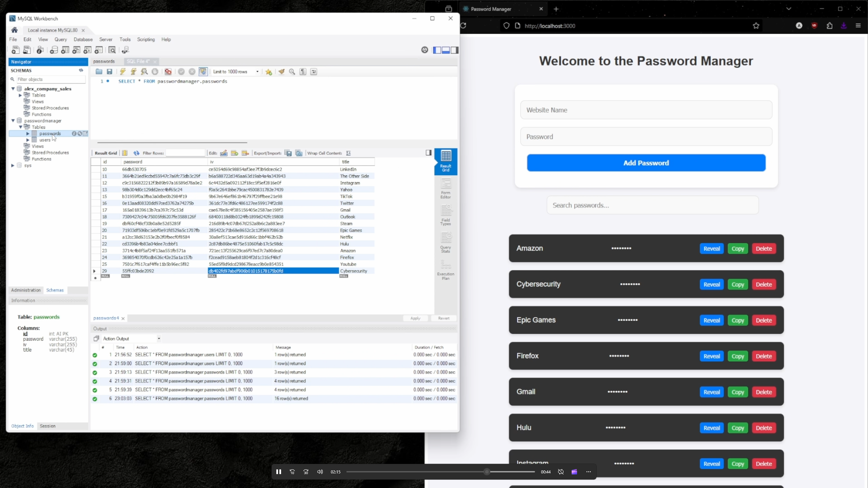868x488 pixels.
Task: Copy the Cybersecurity password
Action: click(737, 285)
